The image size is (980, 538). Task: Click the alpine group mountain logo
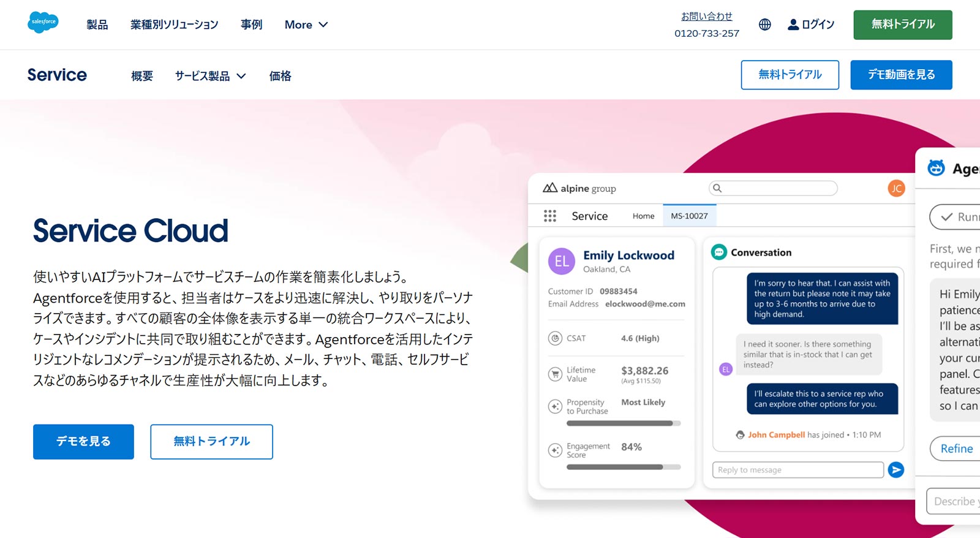(x=549, y=188)
